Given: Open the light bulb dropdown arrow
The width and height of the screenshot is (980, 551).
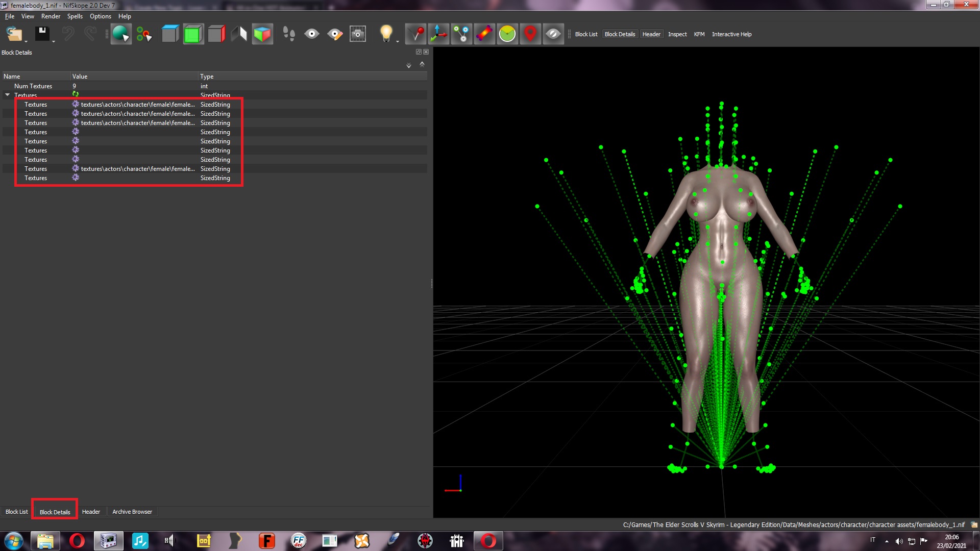Looking at the screenshot, I should (398, 41).
